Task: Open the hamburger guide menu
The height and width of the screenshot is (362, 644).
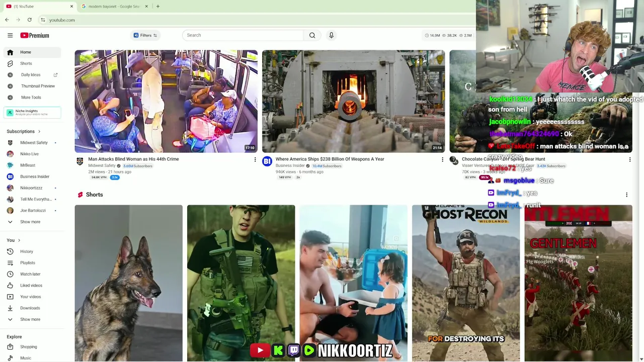Action: 10,35
